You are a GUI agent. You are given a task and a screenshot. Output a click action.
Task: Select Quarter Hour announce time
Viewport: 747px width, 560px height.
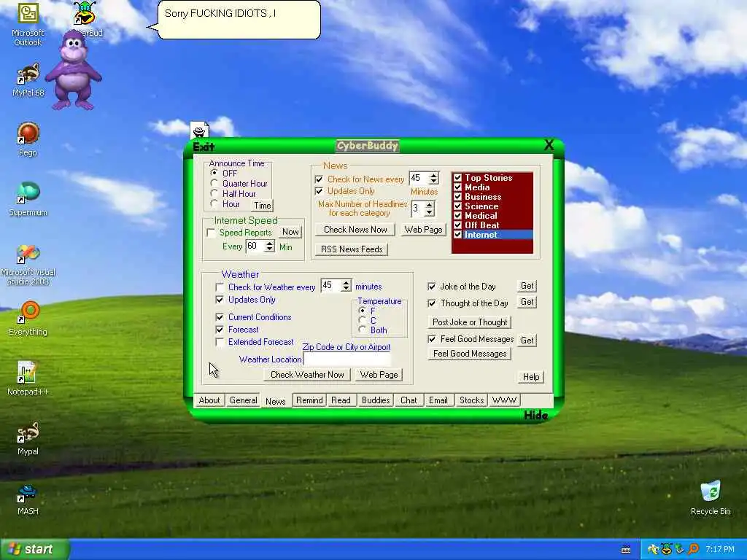(x=214, y=183)
